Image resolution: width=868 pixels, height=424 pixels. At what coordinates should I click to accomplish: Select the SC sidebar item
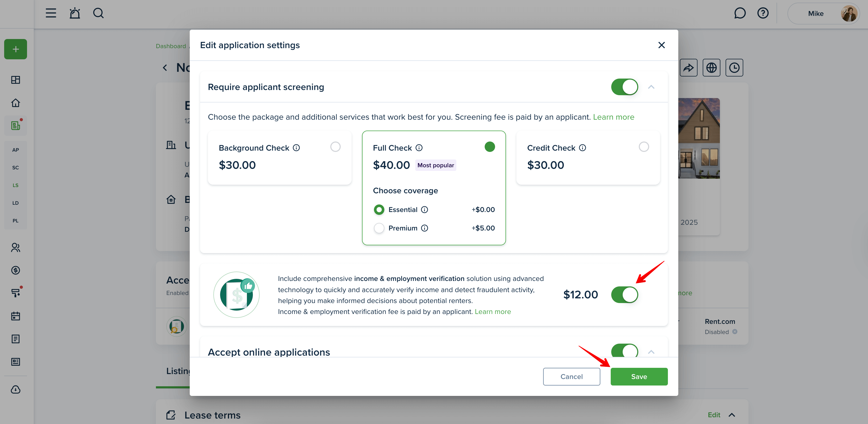pos(16,168)
